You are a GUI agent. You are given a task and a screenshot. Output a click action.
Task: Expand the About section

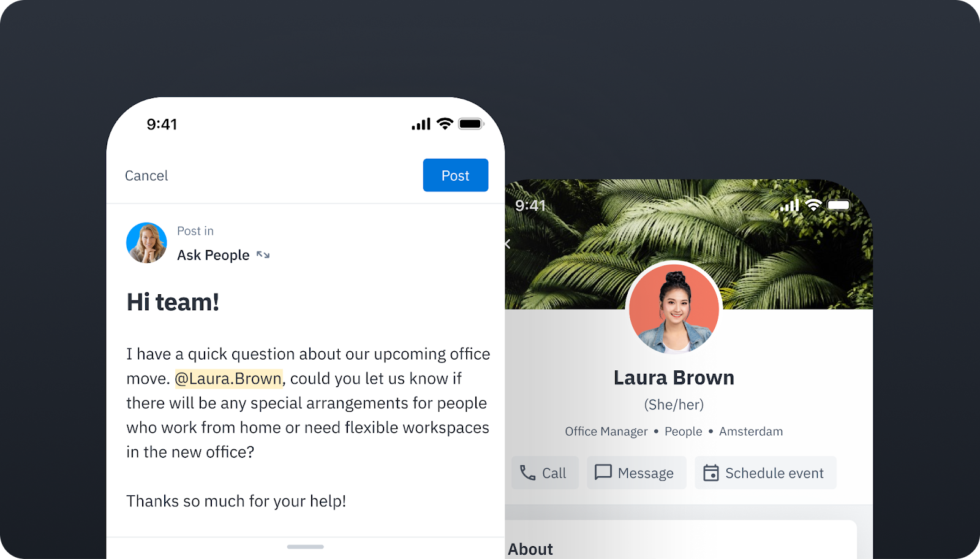530,549
